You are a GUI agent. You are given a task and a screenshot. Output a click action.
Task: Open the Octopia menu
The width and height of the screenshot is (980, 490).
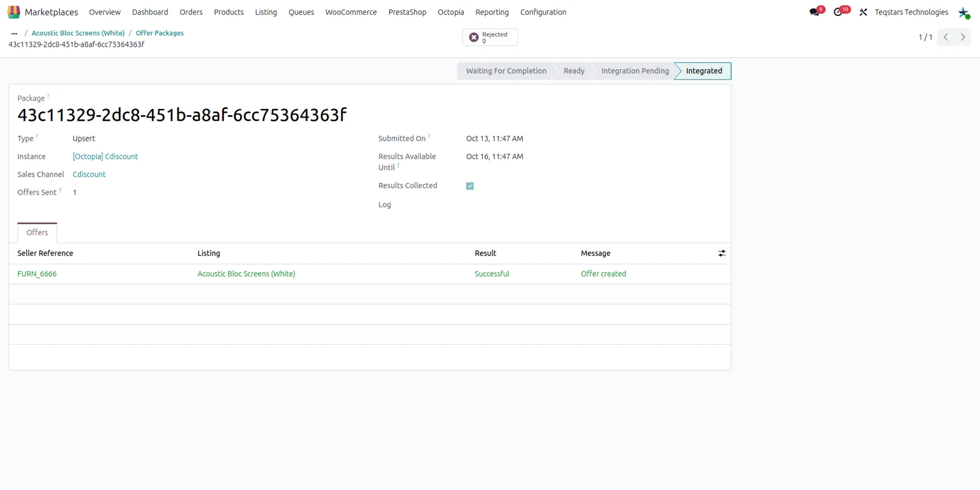(x=451, y=12)
